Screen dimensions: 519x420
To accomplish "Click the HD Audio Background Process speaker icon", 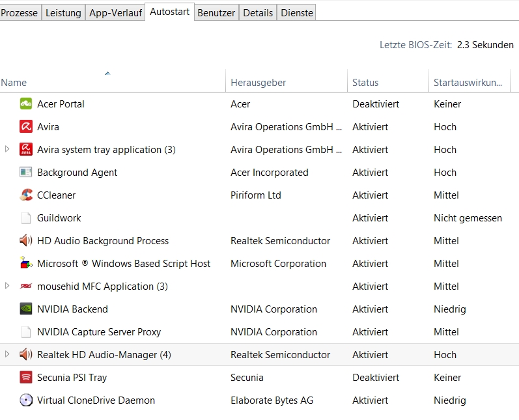I will point(26,241).
